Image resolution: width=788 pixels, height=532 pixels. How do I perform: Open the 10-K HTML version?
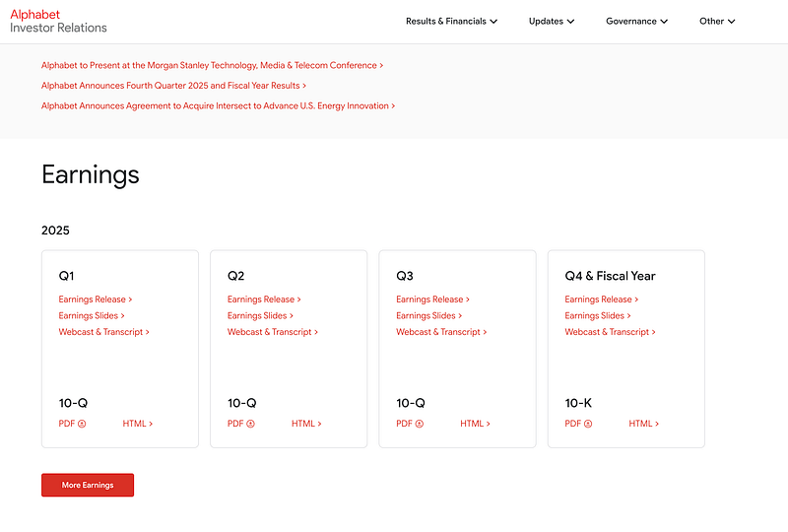644,424
